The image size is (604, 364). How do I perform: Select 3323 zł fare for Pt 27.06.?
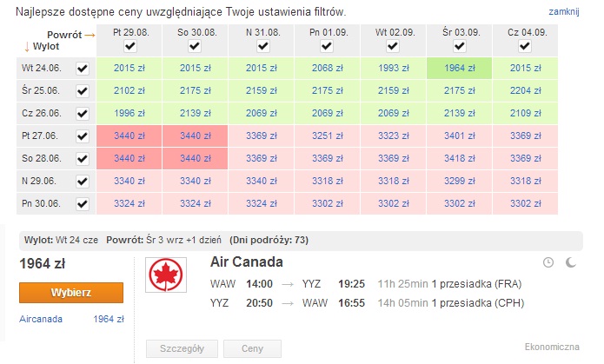coord(394,136)
